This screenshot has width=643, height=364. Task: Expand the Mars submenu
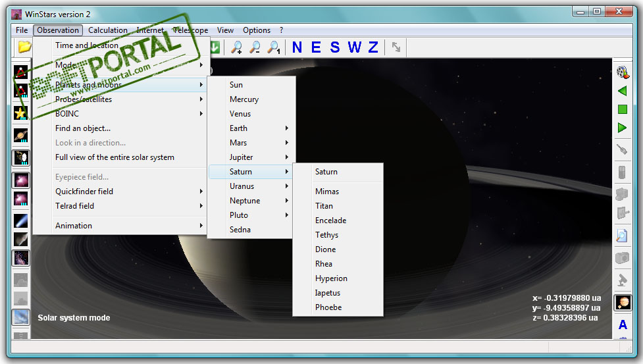click(251, 143)
